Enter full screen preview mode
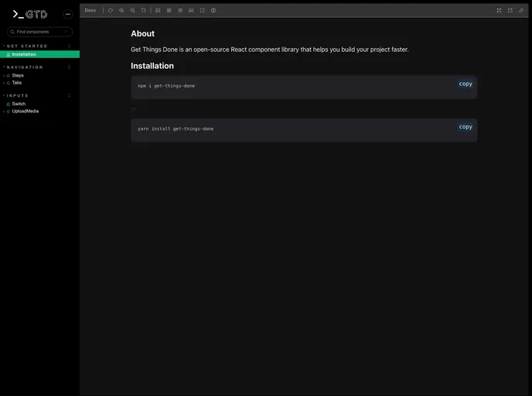Image resolution: width=532 pixels, height=396 pixels. point(499,10)
